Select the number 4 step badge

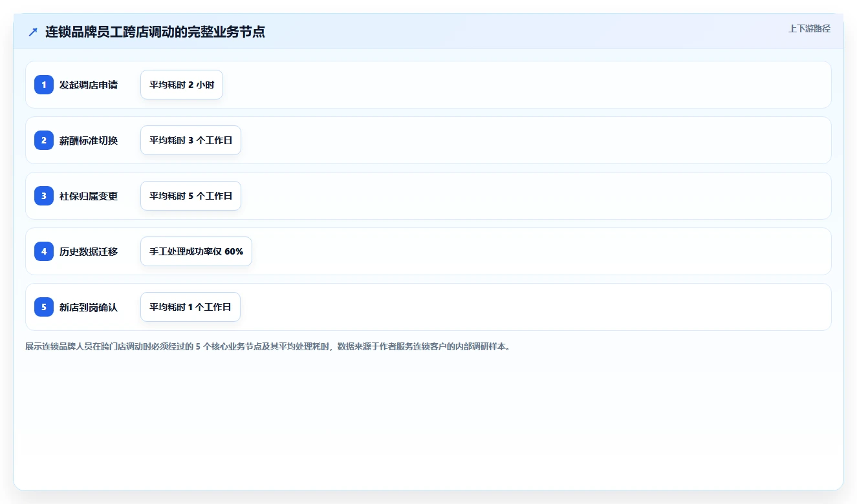pyautogui.click(x=44, y=251)
